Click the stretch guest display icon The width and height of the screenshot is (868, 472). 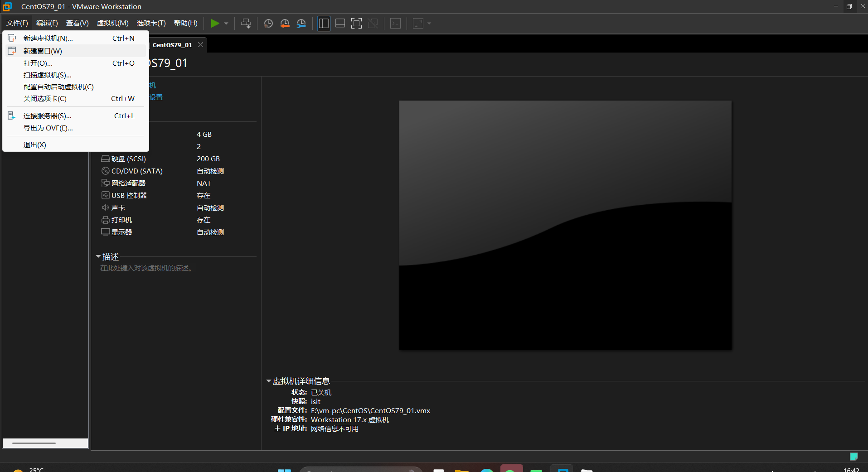coord(418,24)
